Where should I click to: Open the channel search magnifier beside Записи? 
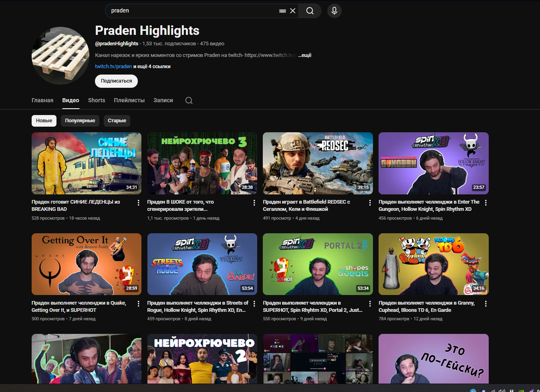(x=189, y=101)
